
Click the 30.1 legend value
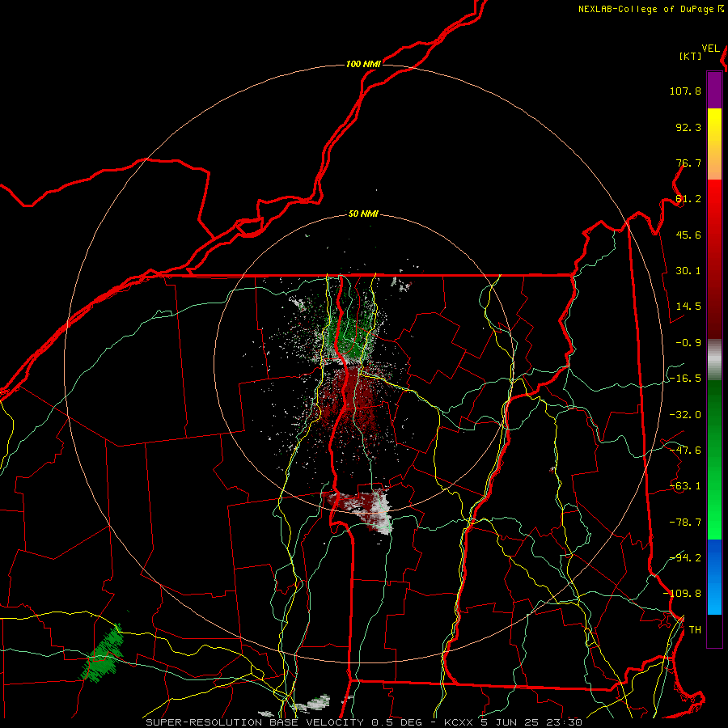(x=688, y=271)
